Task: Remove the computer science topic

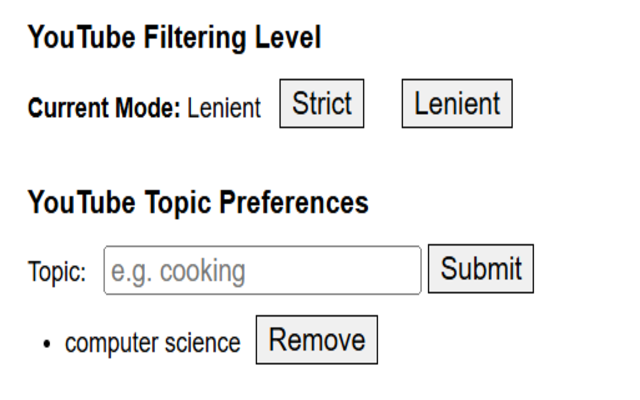Action: click(317, 340)
